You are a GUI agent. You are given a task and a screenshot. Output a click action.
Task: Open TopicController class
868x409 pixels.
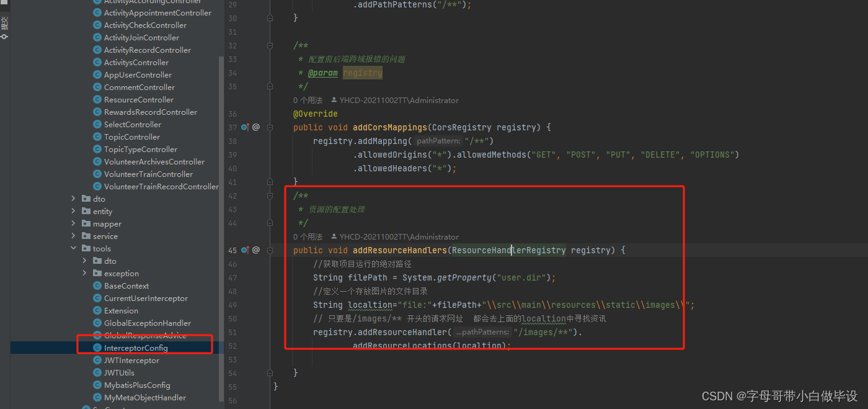(132, 137)
